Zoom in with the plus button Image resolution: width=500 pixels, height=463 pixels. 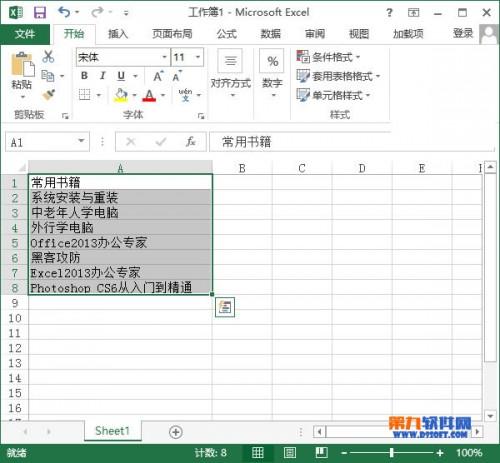pos(440,453)
